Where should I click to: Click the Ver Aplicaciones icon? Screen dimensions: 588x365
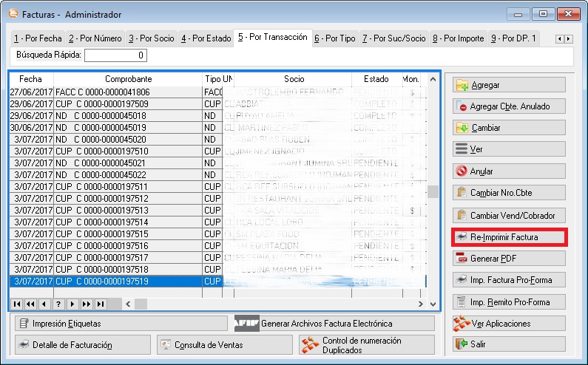click(462, 323)
